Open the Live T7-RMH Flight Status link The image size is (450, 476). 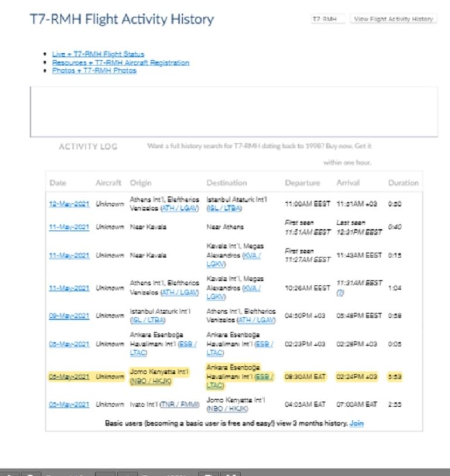pos(98,54)
